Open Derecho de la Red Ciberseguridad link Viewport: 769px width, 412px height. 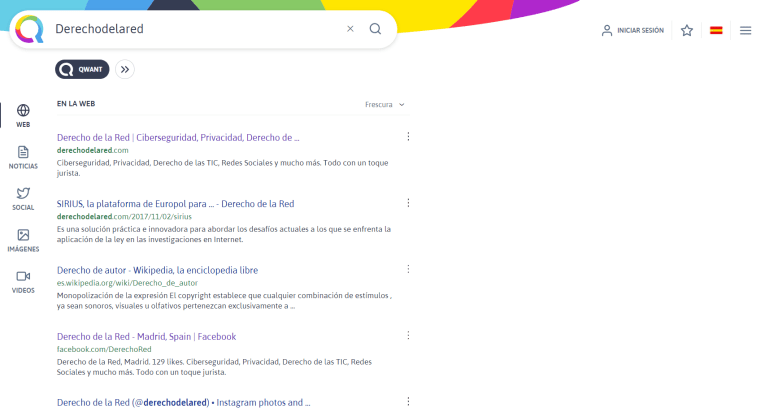178,138
